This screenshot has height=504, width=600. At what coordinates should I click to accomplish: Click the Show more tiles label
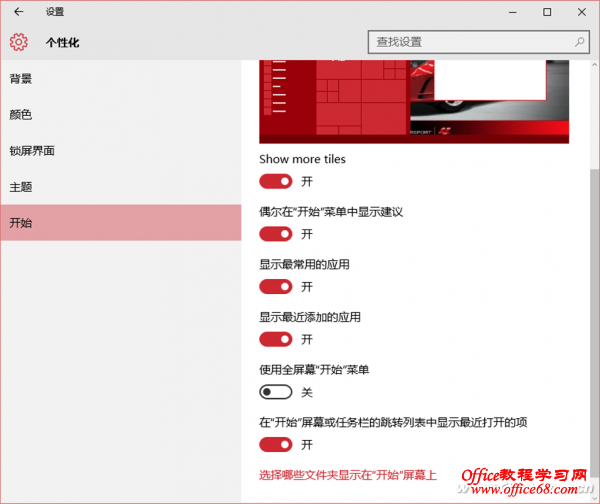[302, 159]
